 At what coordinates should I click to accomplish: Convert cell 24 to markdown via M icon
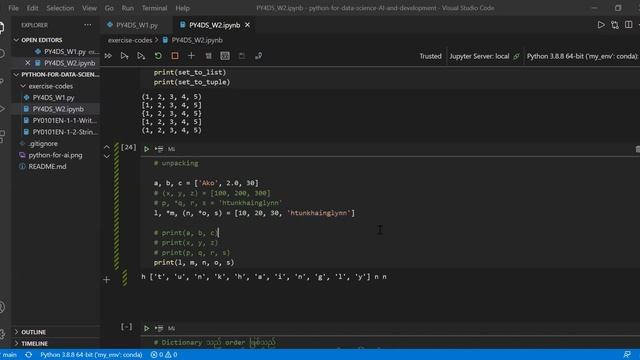(x=171, y=149)
